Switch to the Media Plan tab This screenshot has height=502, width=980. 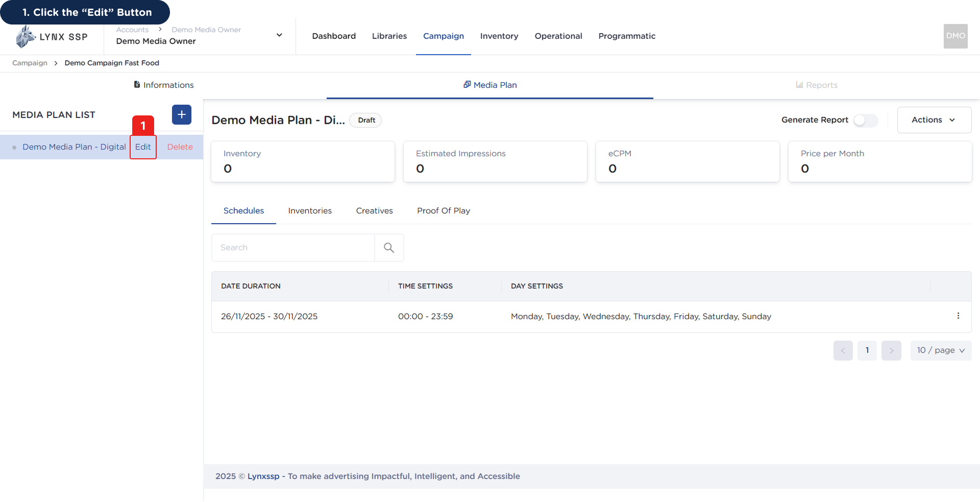(x=490, y=85)
